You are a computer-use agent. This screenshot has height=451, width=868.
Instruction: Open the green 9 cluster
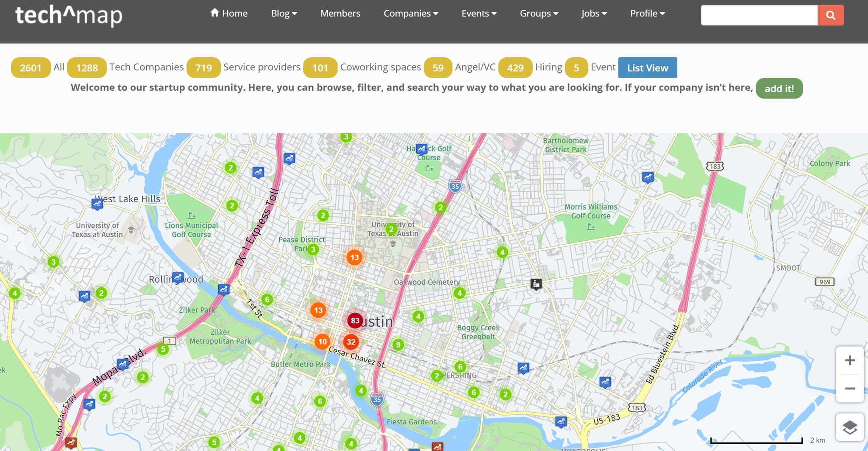[x=398, y=345]
